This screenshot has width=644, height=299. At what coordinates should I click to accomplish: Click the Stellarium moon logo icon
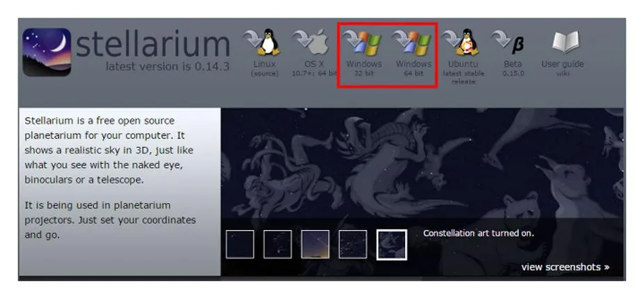click(47, 52)
